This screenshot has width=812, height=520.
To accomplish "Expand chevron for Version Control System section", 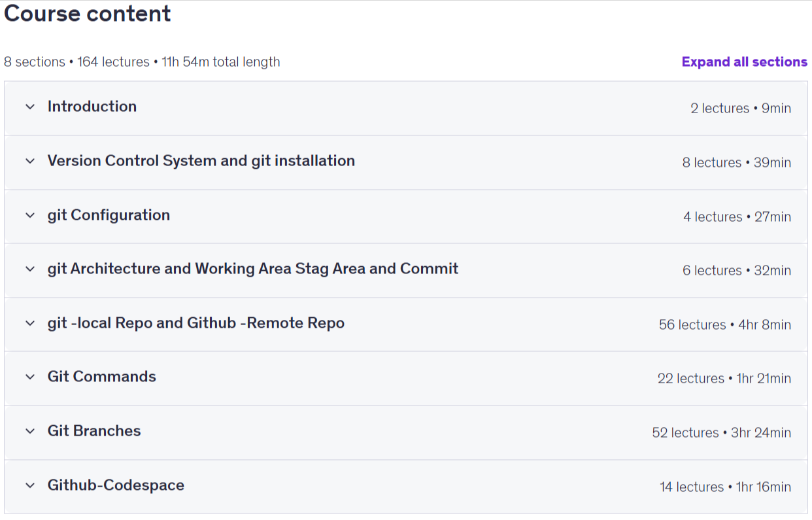I will coord(30,162).
